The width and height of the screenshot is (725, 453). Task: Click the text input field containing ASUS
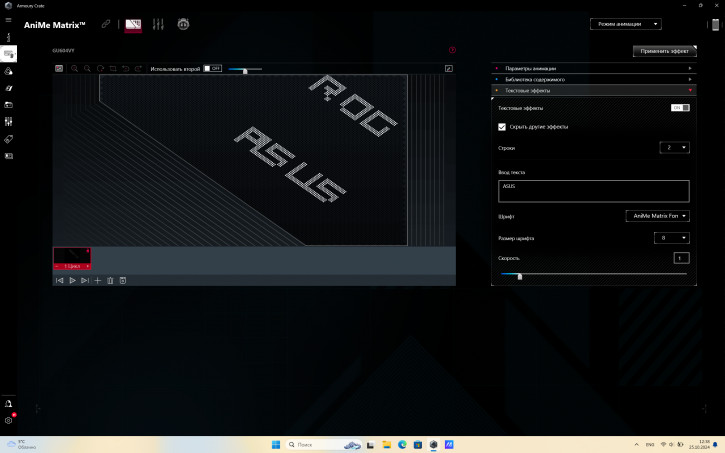[594, 191]
